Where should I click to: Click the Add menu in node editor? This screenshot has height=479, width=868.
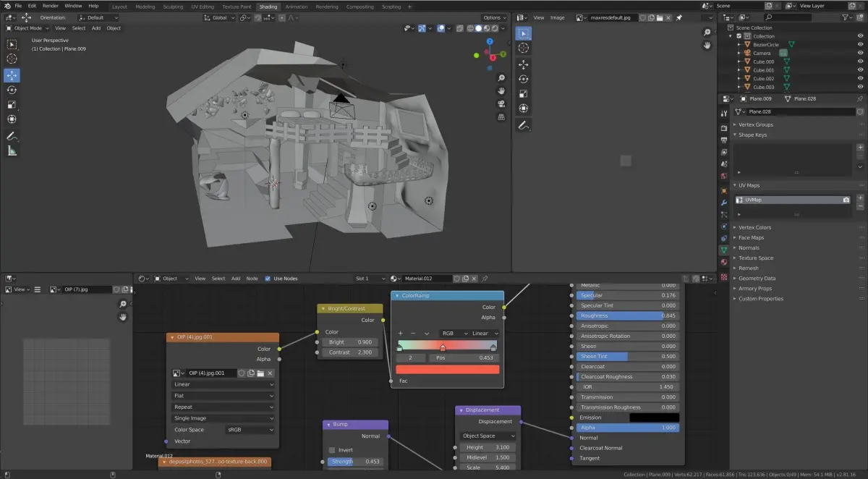click(x=236, y=279)
